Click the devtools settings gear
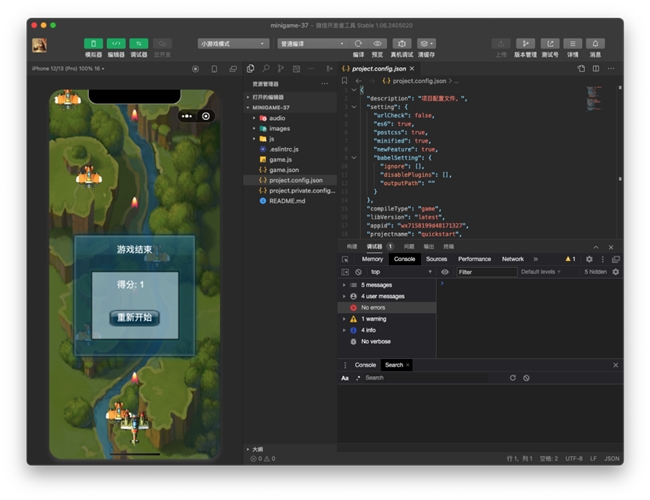 [589, 259]
